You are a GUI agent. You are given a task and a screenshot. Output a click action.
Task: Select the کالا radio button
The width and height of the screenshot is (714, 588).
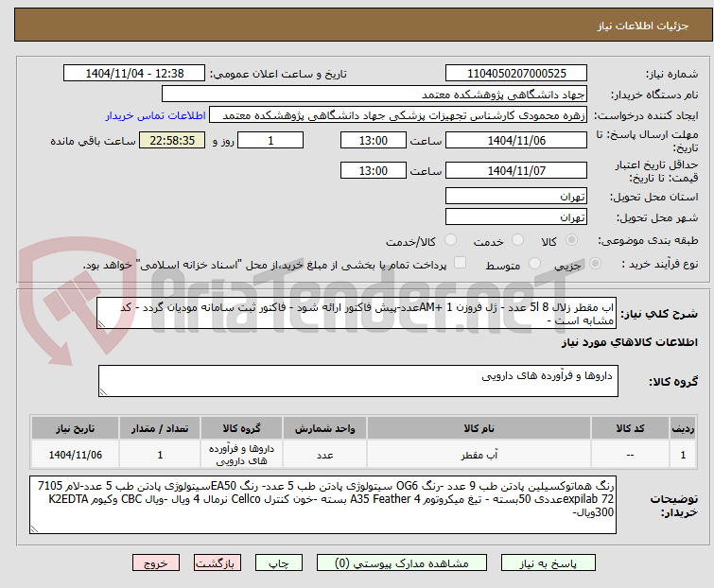pyautogui.click(x=571, y=240)
